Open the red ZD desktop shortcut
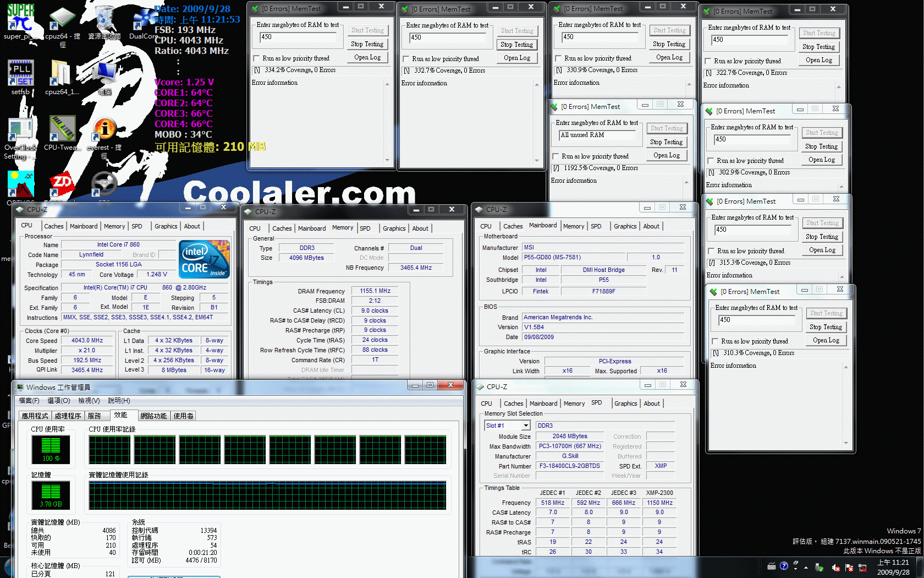This screenshot has height=578, width=924. pyautogui.click(x=62, y=185)
